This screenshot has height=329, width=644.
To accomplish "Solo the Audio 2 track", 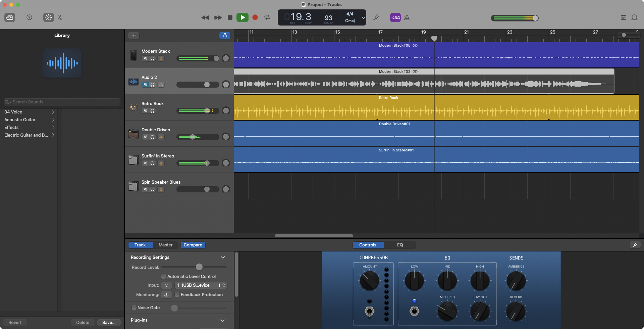I will (153, 85).
